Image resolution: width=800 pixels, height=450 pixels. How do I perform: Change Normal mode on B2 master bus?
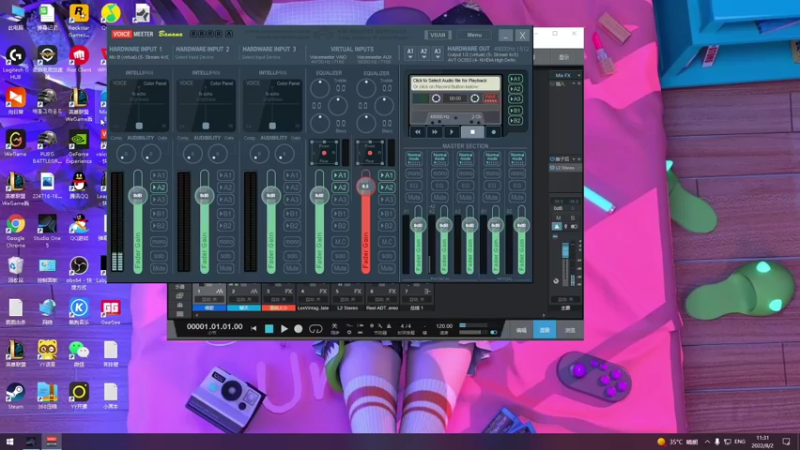517,158
